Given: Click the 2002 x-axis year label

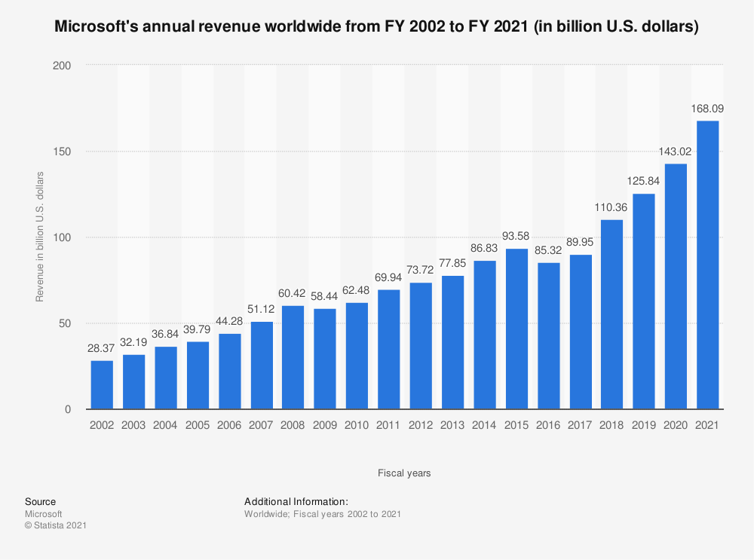Looking at the screenshot, I should click(x=102, y=425).
